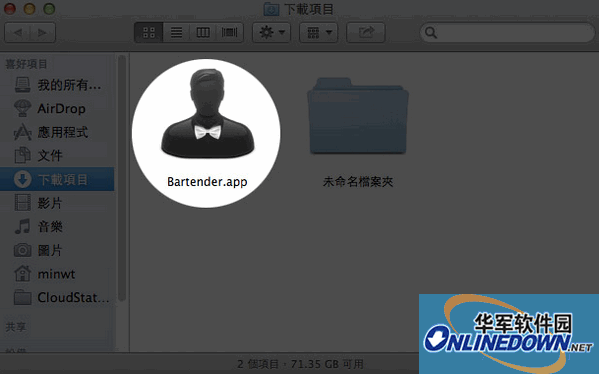Click the magnifier icon in search field
The height and width of the screenshot is (374, 599).
tap(431, 32)
